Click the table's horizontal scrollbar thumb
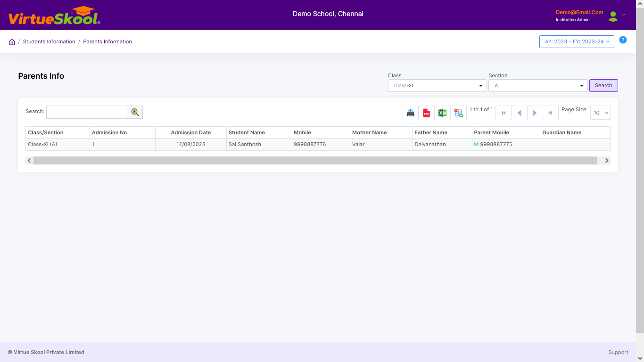This screenshot has width=644, height=362. [315, 161]
